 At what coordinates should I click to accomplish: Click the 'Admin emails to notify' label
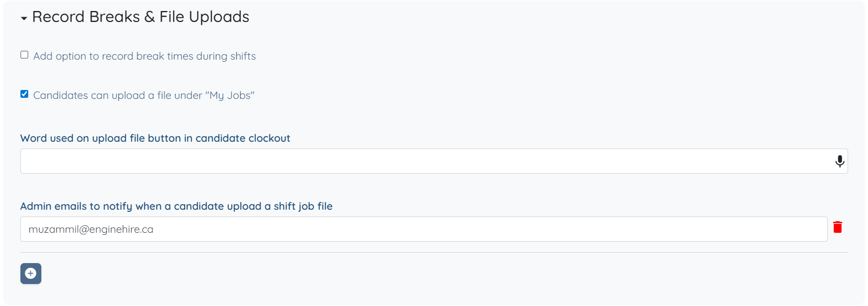(176, 206)
